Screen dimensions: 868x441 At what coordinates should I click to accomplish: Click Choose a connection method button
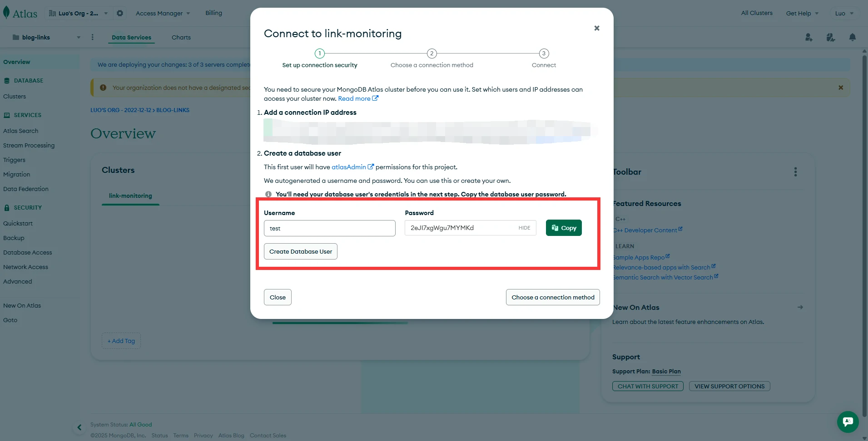[x=553, y=297]
